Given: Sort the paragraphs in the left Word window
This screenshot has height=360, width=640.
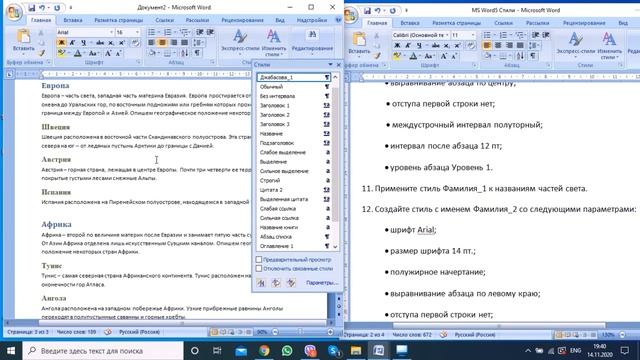Looking at the screenshot, I should (184, 53).
